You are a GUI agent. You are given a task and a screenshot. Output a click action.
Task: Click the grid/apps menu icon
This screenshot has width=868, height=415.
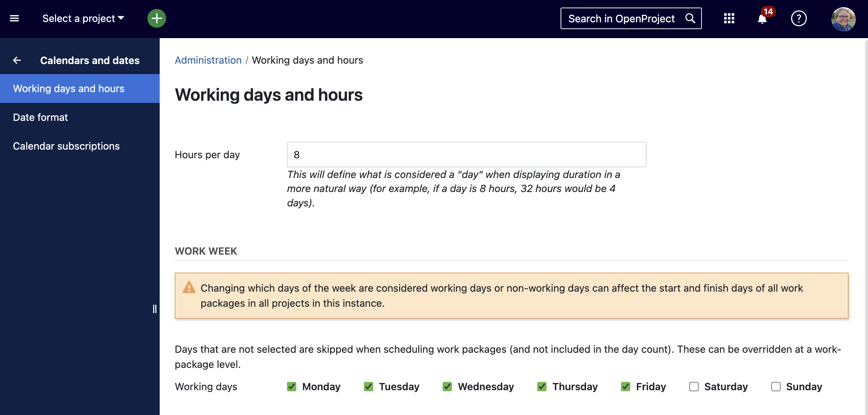click(729, 18)
